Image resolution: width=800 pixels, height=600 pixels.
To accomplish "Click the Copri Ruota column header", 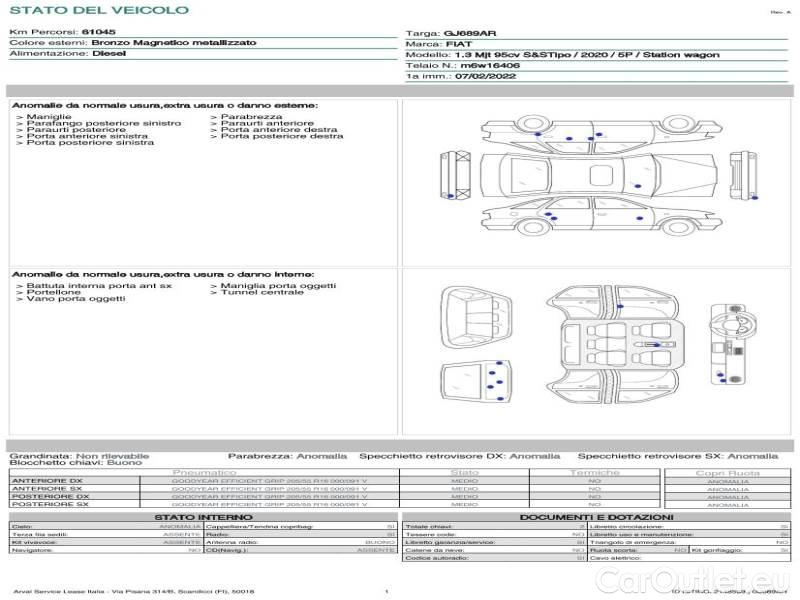I will (727, 473).
